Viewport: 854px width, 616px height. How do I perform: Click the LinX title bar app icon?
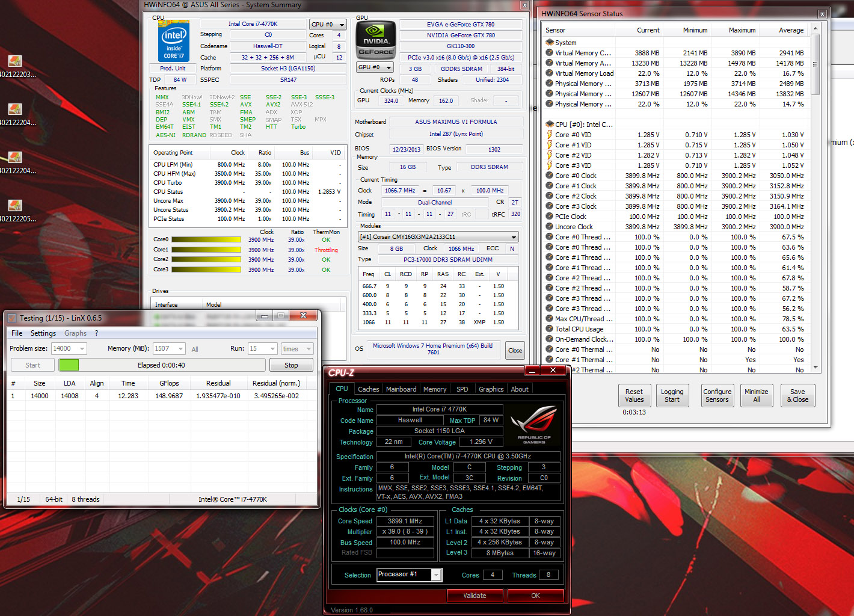point(11,318)
